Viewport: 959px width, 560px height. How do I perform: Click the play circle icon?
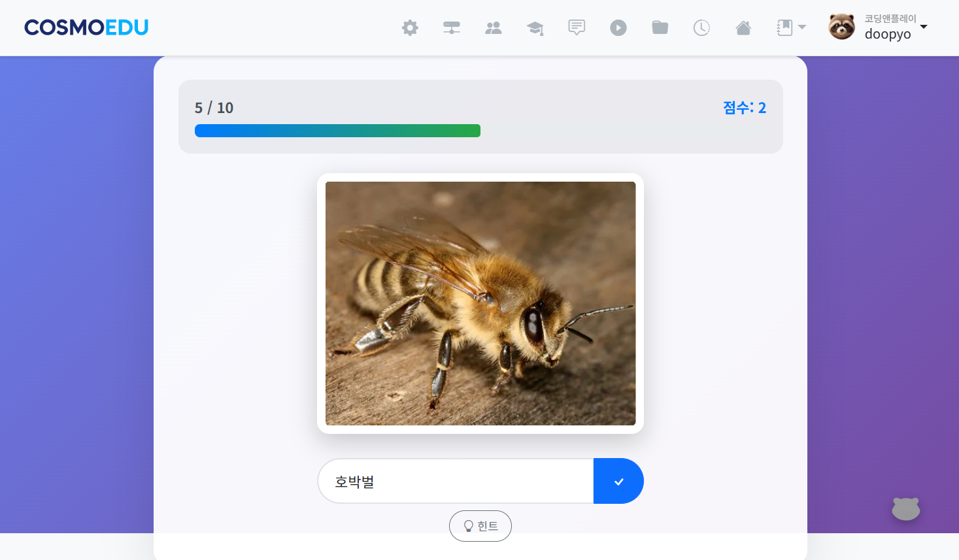[618, 27]
